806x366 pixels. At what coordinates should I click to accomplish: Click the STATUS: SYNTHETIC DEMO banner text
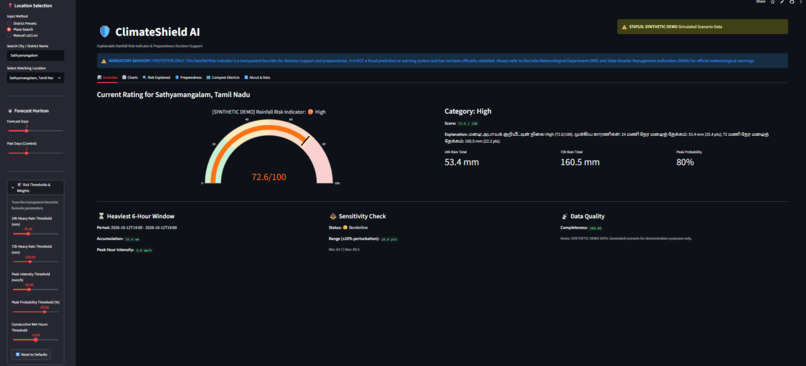pyautogui.click(x=675, y=27)
